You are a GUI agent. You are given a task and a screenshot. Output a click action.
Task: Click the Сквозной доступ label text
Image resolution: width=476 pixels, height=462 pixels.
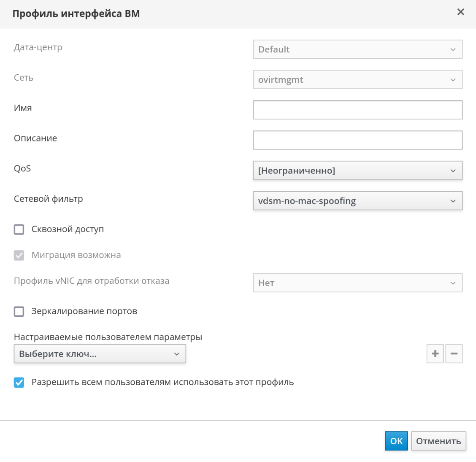[x=68, y=229]
